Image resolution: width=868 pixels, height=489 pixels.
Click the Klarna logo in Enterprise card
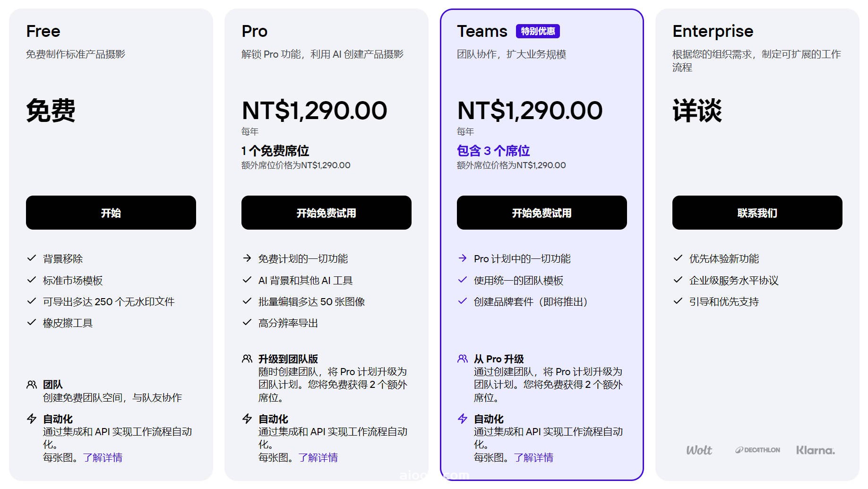click(x=816, y=450)
